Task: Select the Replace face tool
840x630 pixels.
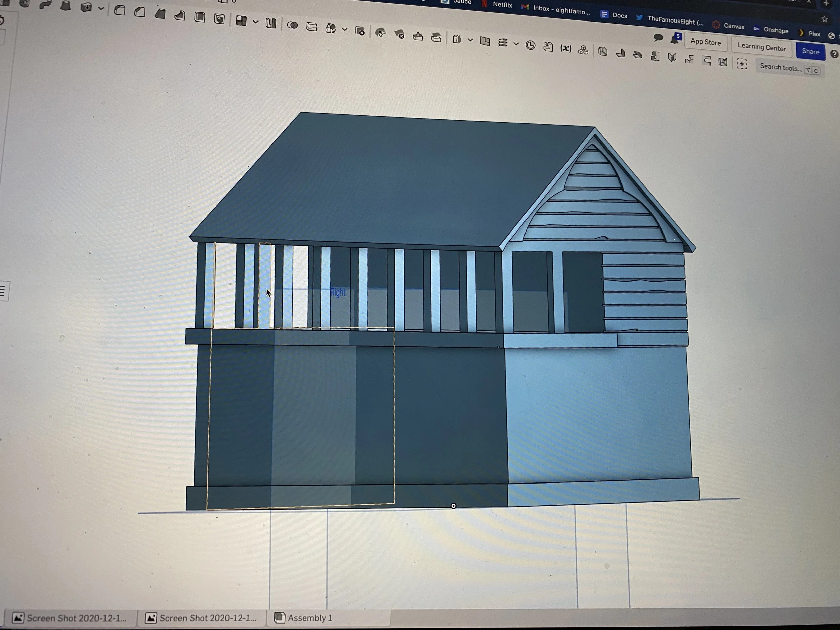Action: (436, 37)
